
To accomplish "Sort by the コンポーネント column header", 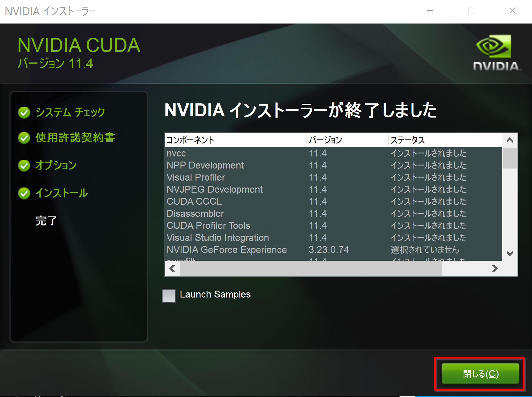I will 235,140.
